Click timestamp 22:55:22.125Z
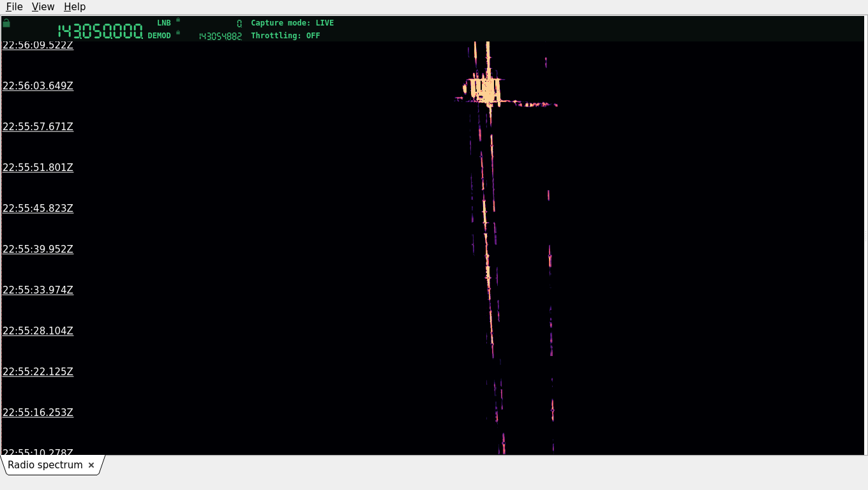The width and height of the screenshot is (868, 490). click(38, 371)
